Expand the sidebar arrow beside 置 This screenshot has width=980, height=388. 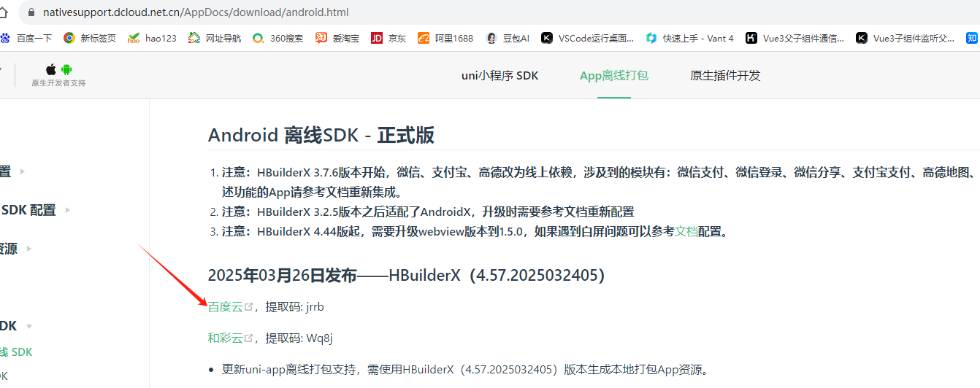coord(23,171)
